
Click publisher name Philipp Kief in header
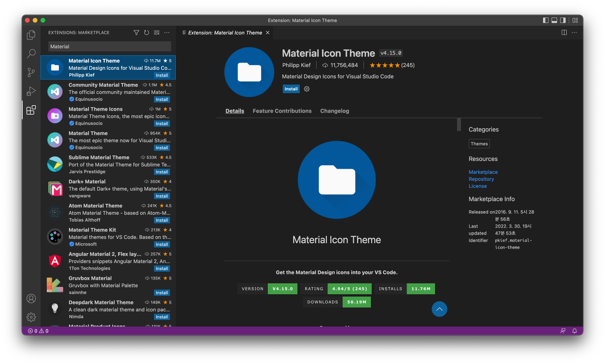tap(296, 65)
